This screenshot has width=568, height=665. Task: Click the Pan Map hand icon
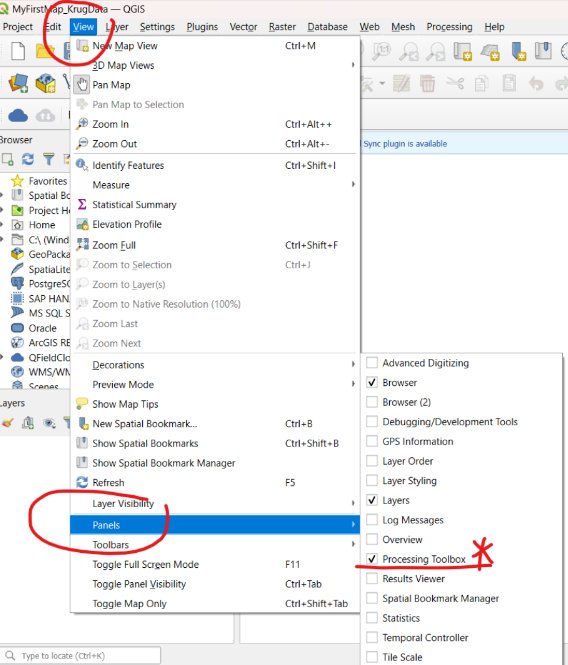(82, 85)
